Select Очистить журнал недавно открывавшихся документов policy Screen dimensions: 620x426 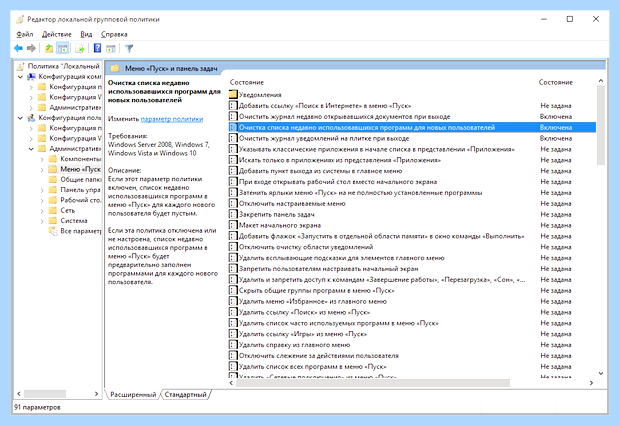point(344,117)
